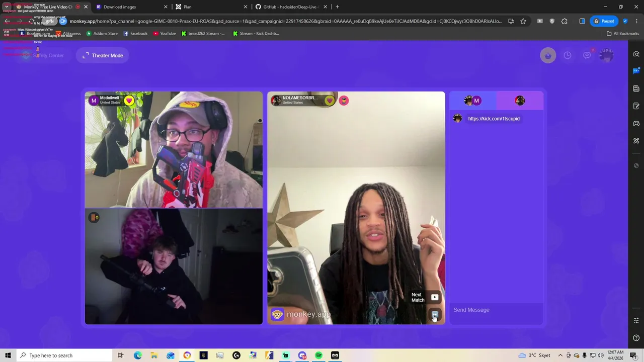Open the sidebar blue chat bubble icon
Image resolution: width=644 pixels, height=362 pixels.
[636, 71]
